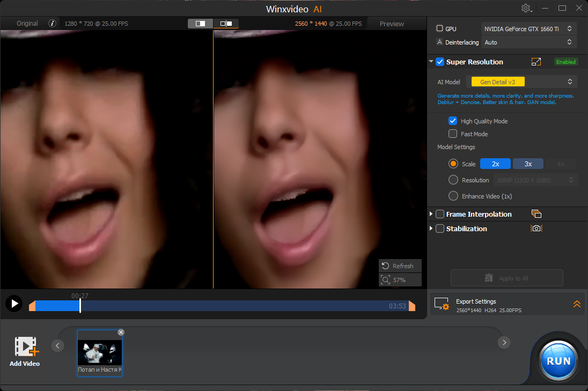Remove the video thumbnail with X

pos(121,333)
